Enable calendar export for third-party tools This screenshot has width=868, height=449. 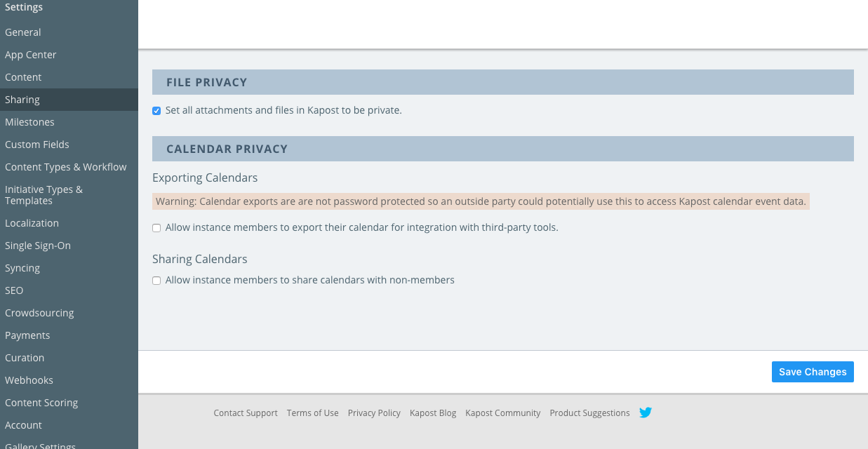(156, 228)
